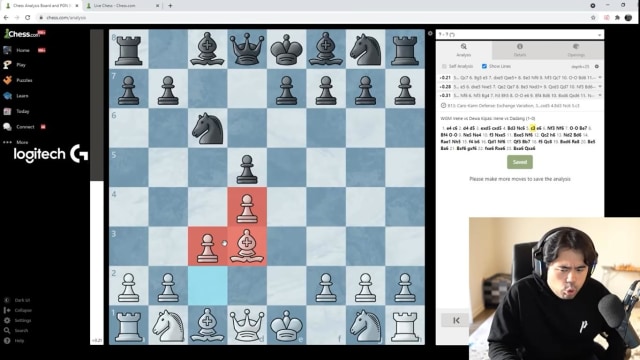Enable the Self Analysis checkbox
640x360 pixels.
coord(444,66)
